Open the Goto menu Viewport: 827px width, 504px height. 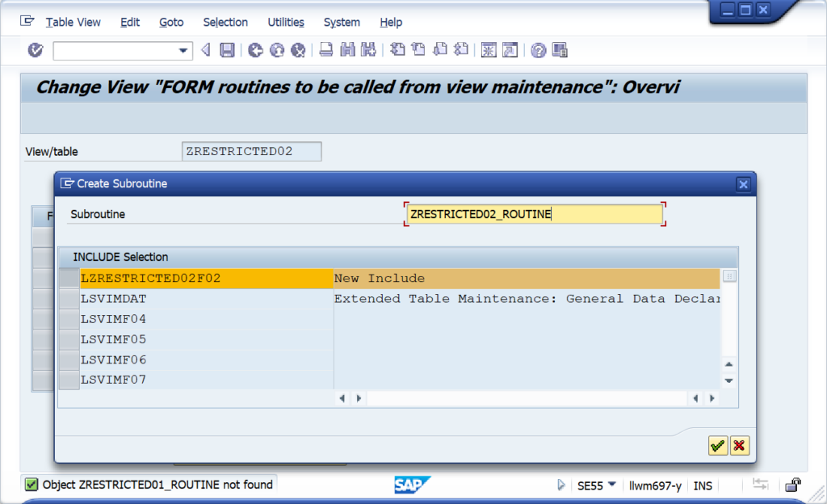click(x=171, y=23)
